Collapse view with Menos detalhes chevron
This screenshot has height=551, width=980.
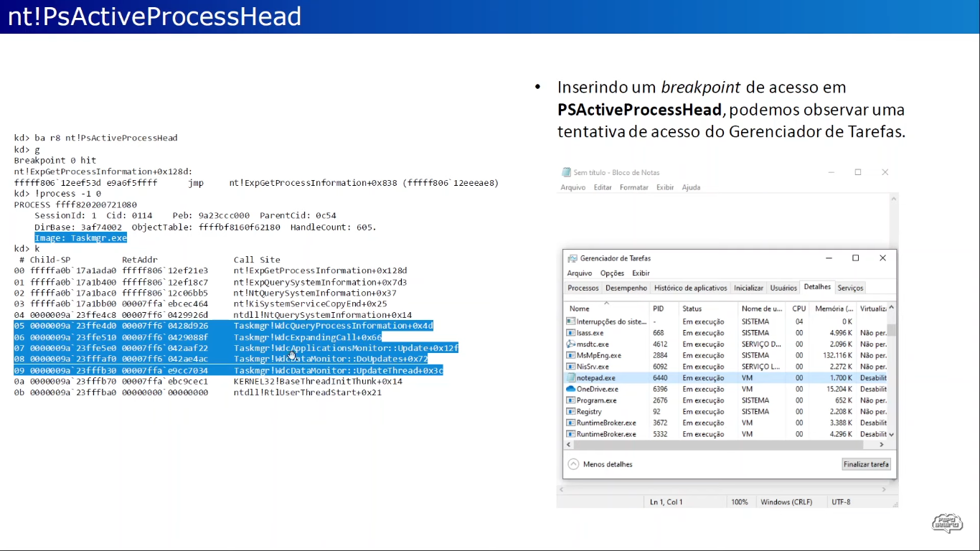coord(573,464)
